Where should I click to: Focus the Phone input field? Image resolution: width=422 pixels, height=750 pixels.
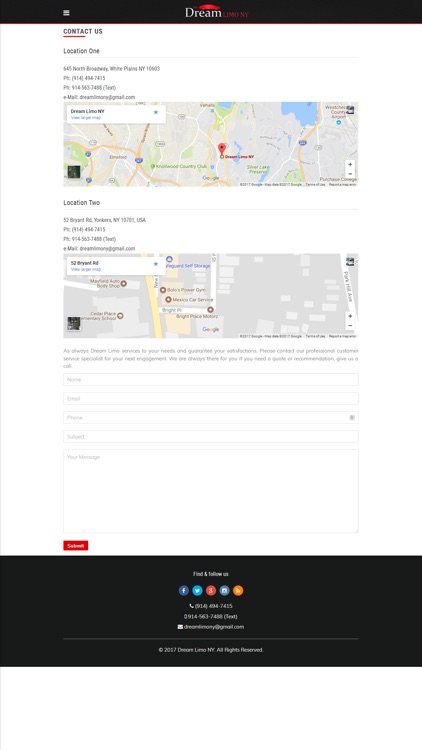[x=211, y=418]
